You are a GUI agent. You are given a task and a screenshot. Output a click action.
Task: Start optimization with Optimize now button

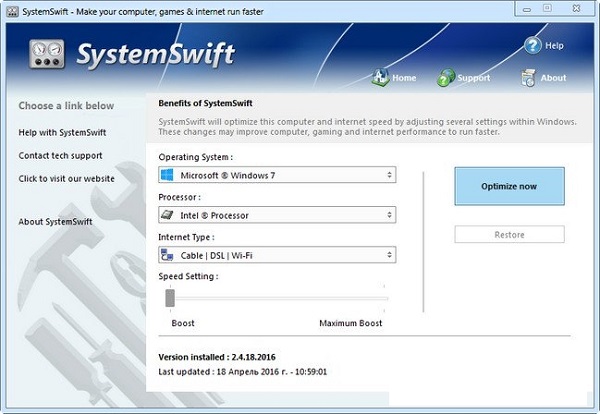[509, 186]
